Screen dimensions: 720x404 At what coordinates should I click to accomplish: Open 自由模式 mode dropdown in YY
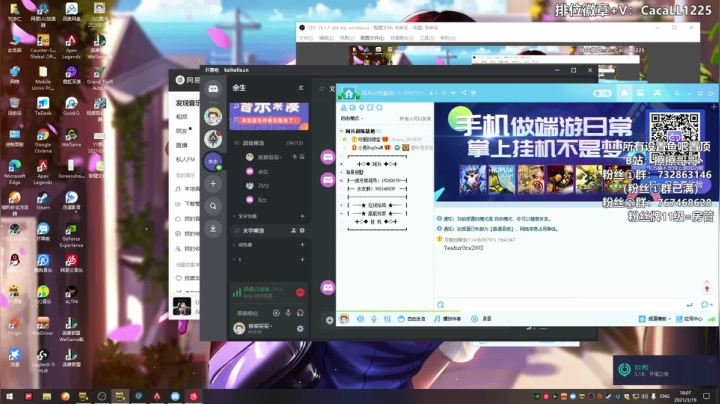tap(352, 118)
